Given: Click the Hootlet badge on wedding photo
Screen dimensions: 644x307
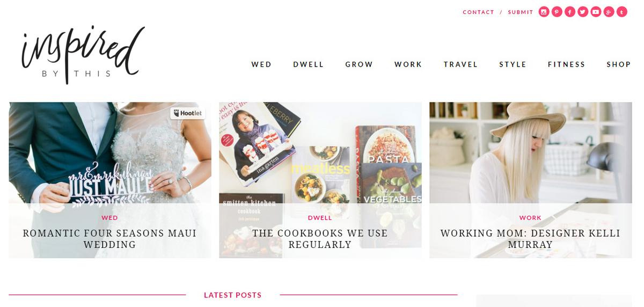Looking at the screenshot, I should [x=188, y=113].
